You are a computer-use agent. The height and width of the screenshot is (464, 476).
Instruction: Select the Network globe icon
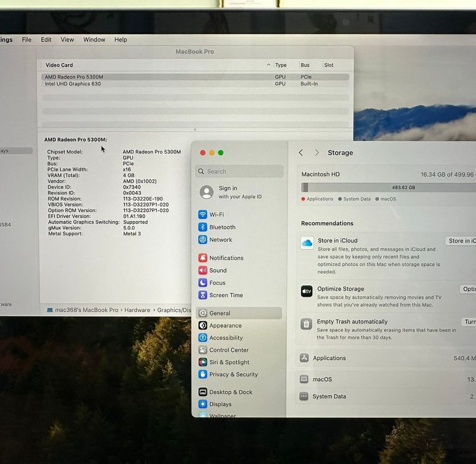click(202, 239)
